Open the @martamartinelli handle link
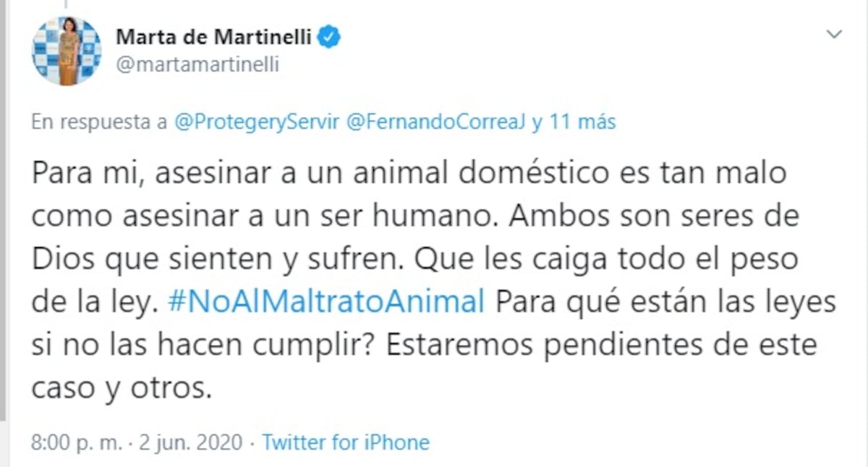This screenshot has height=467, width=868. pyautogui.click(x=197, y=64)
